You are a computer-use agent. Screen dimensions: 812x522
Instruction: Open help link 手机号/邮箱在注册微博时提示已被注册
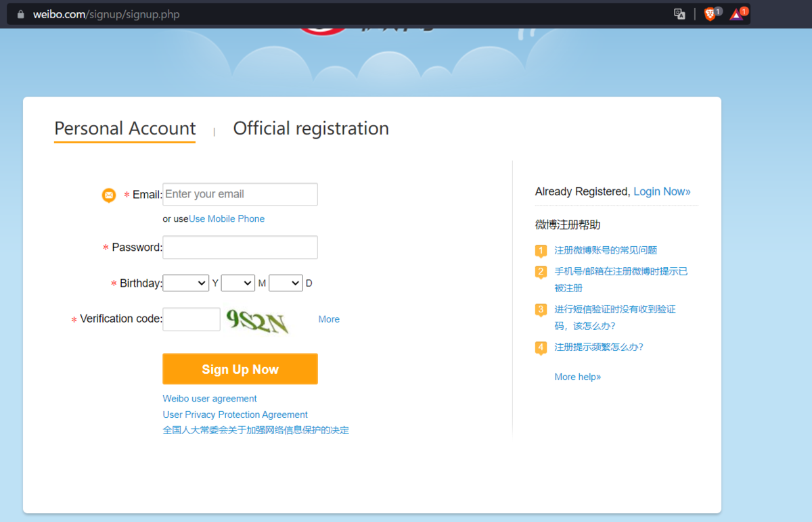pos(621,280)
